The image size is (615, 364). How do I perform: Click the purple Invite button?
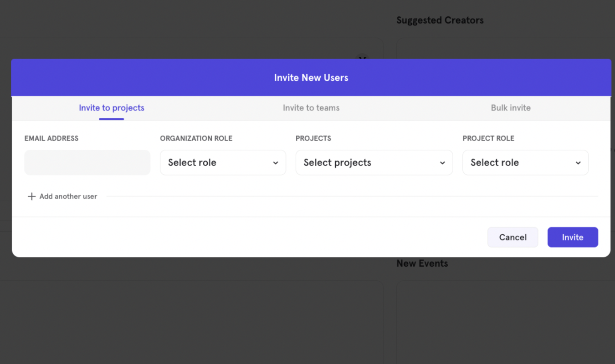[572, 237]
